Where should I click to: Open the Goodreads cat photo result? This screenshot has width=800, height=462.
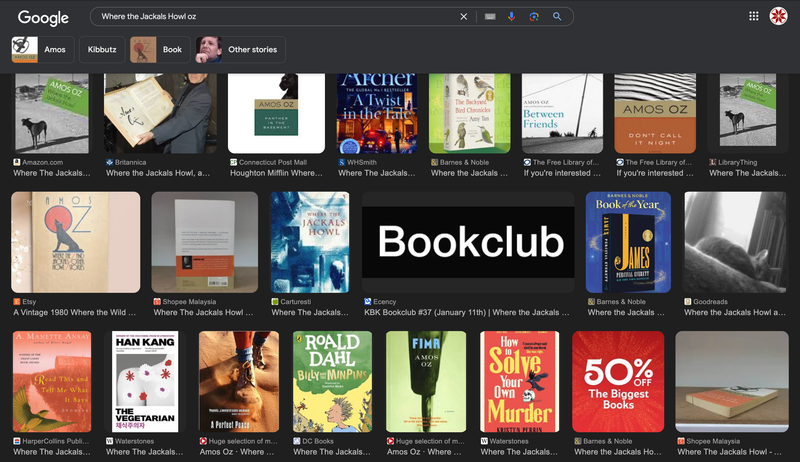click(735, 242)
